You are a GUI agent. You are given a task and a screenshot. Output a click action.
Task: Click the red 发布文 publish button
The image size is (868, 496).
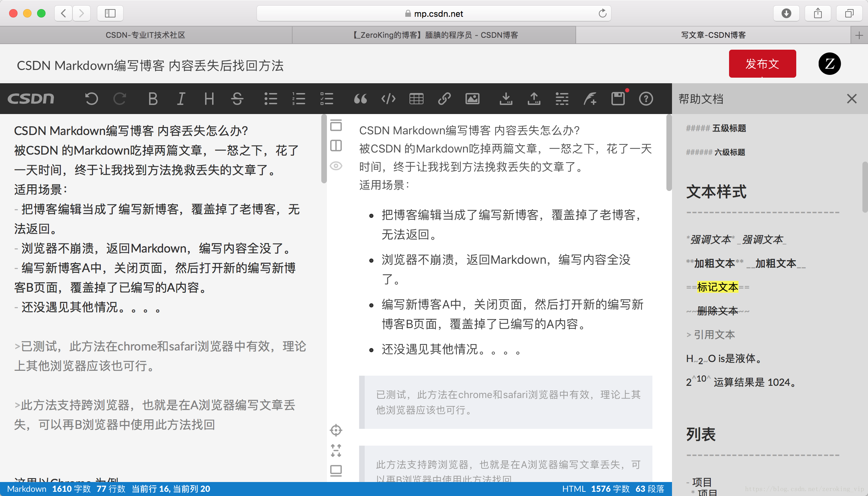pos(762,64)
